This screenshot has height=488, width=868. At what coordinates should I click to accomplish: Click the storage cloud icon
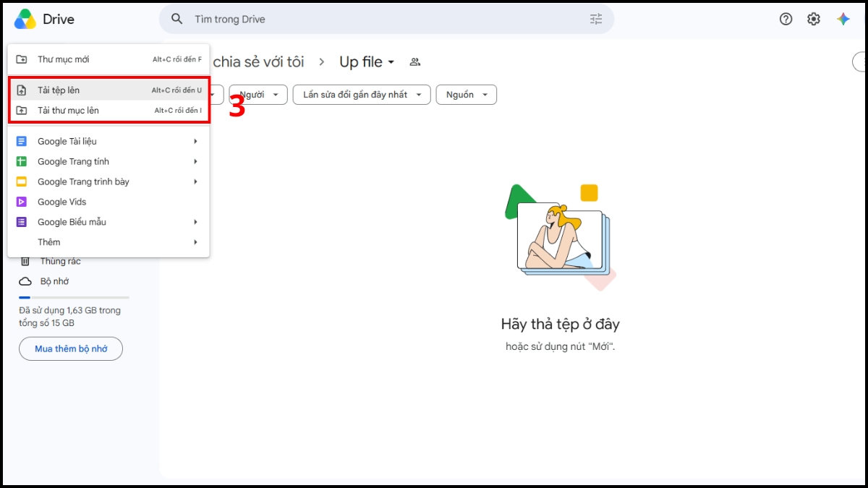point(25,281)
